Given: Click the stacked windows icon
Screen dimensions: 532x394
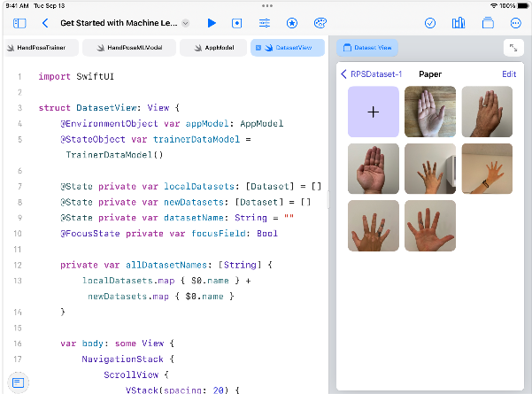Looking at the screenshot, I should coord(487,23).
